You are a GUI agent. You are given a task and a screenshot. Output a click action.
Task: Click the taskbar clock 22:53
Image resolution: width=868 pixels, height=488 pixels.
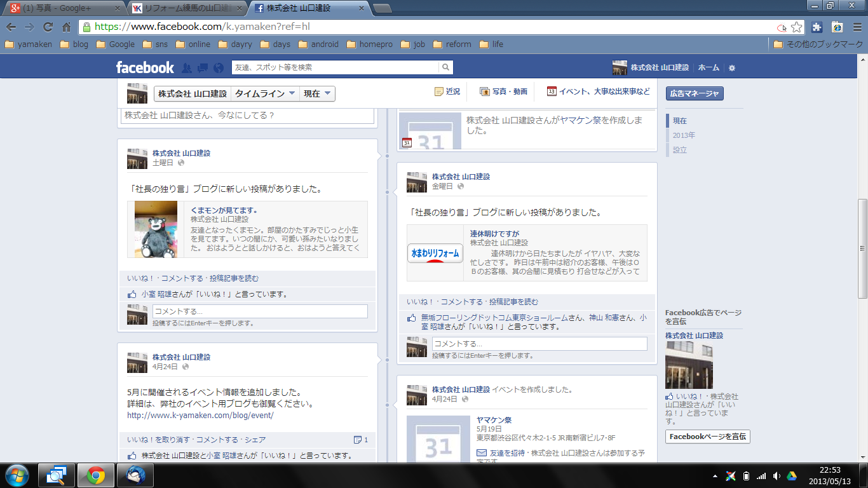(x=829, y=470)
